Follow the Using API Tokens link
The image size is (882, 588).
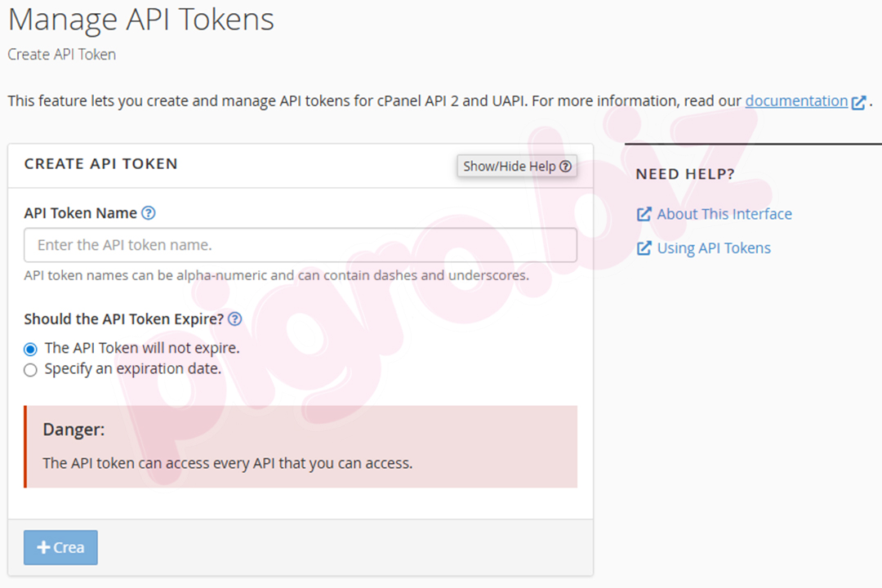714,248
